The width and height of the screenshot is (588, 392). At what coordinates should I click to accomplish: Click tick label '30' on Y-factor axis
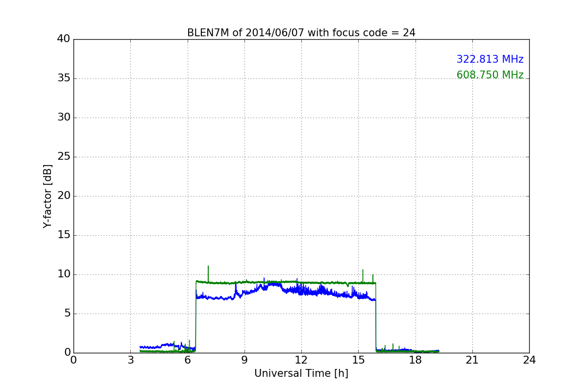(x=64, y=118)
